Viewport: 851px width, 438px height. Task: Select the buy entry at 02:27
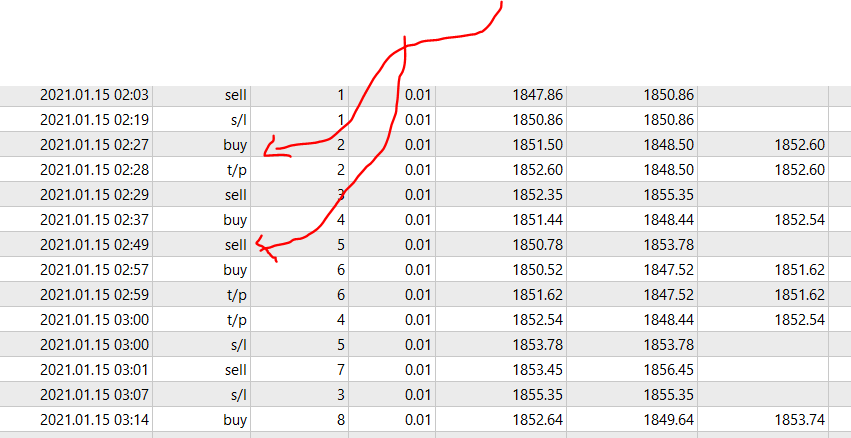[235, 145]
